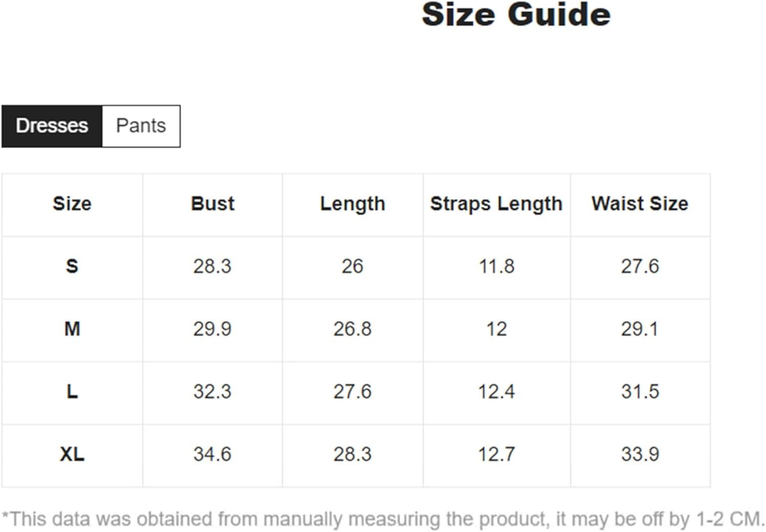Select the Dresses tab
Image resolution: width=766 pixels, height=532 pixels.
52,126
